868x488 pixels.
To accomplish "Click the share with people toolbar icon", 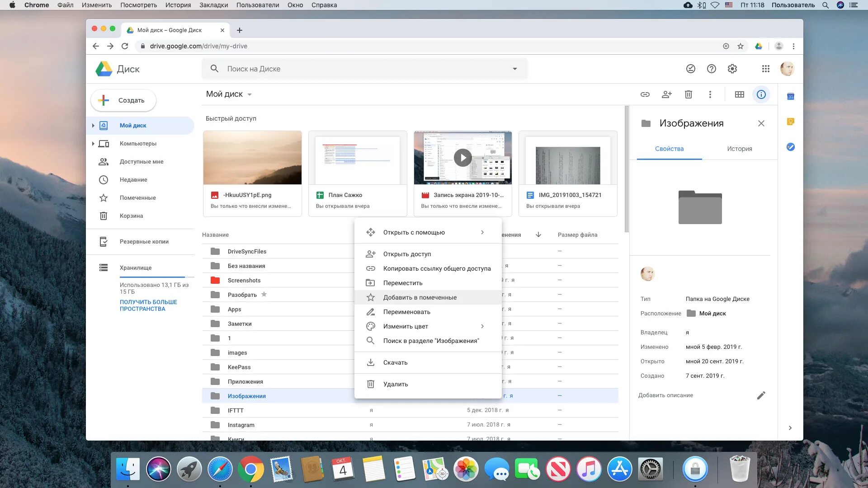I will pos(666,94).
